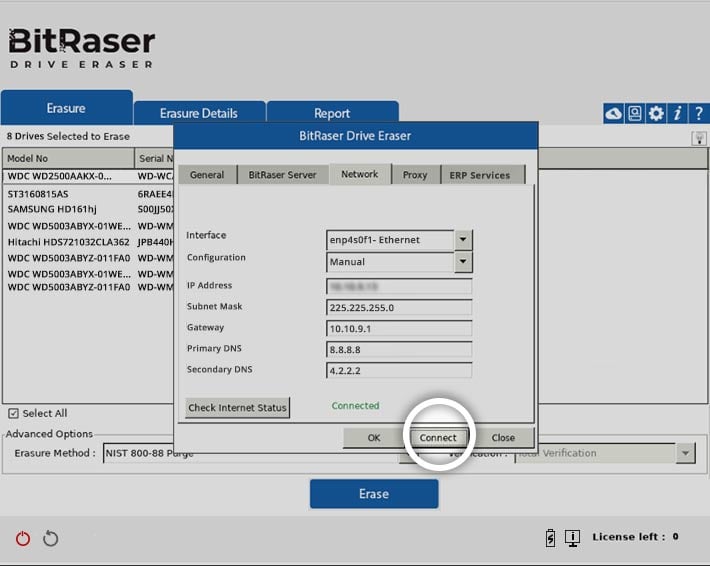The image size is (710, 566).
Task: Select drive row WDC WD2500AAKX-0...
Action: coord(89,176)
